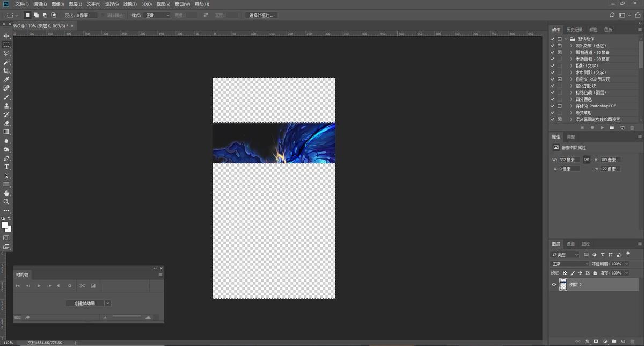Activate the Zoom tool in the toolbar
The width and height of the screenshot is (644, 346).
[x=6, y=201]
